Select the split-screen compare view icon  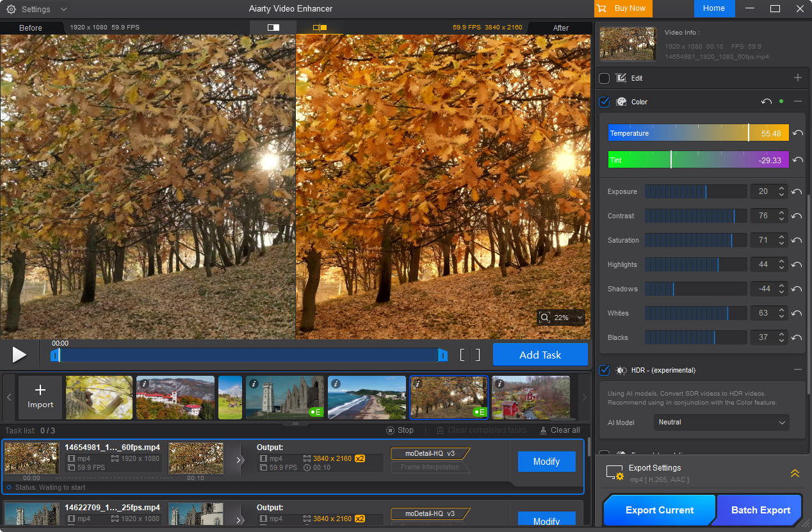(273, 28)
